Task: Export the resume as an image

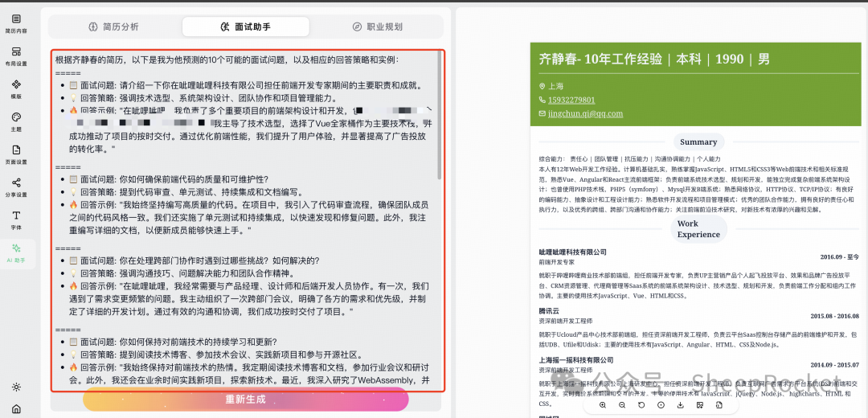Action: (700, 405)
